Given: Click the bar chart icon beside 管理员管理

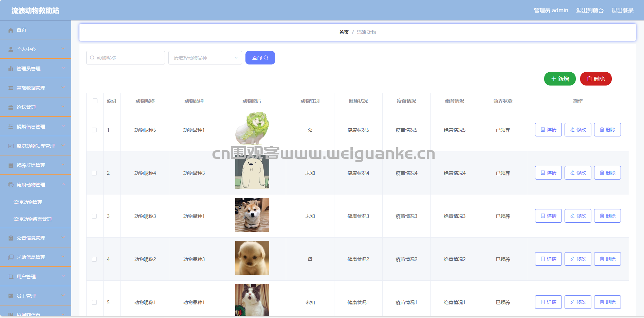Looking at the screenshot, I should pos(11,69).
